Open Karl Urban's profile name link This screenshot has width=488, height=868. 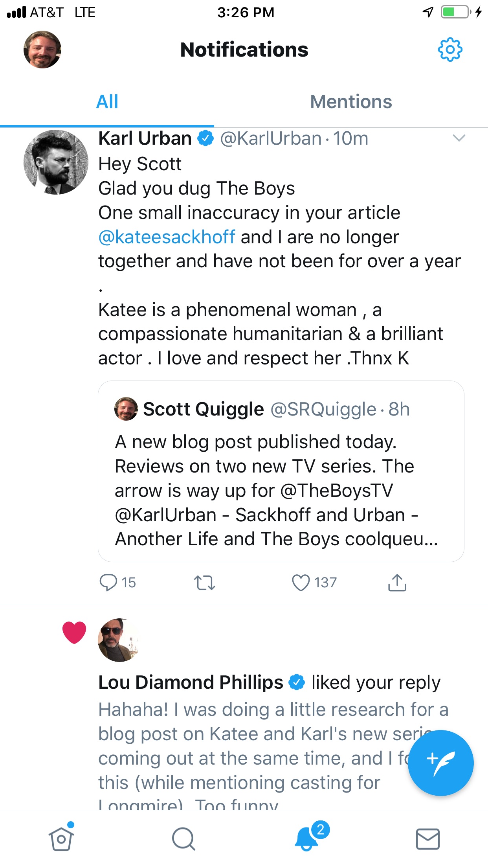click(x=145, y=138)
